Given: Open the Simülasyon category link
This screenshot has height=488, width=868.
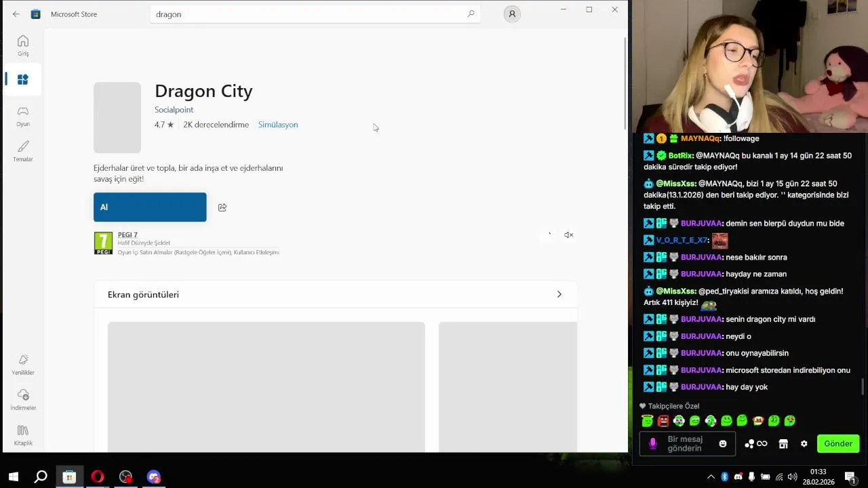Looking at the screenshot, I should click(278, 125).
